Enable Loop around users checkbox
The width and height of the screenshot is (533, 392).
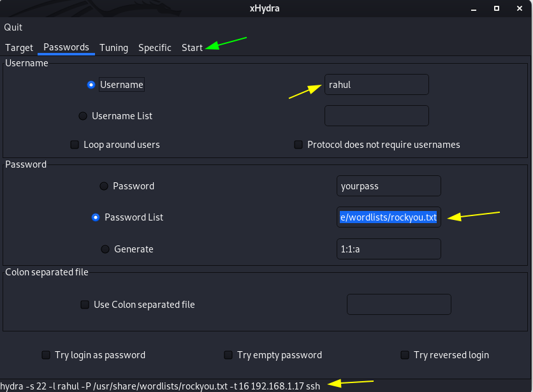point(75,145)
